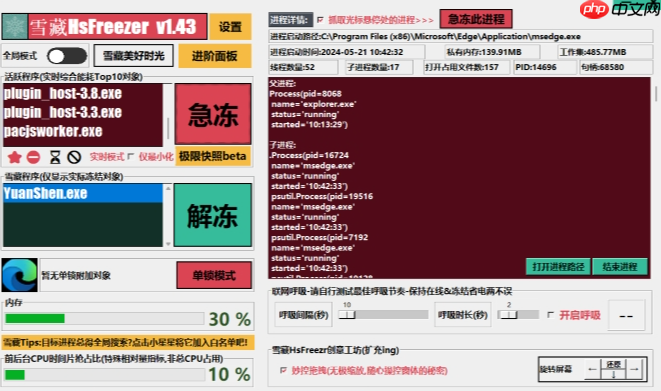Click the Microsoft Edge icon thumbnail
This screenshot has width=661, height=391.
[19, 275]
